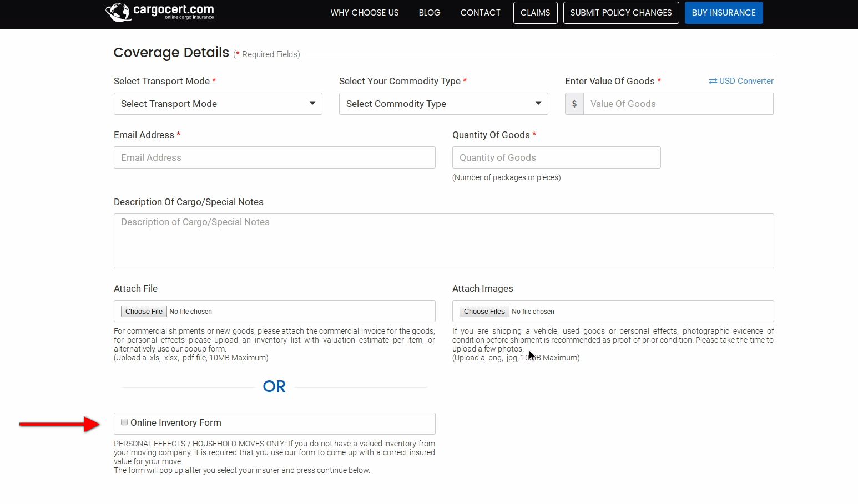Go to the Blog page

(x=430, y=13)
